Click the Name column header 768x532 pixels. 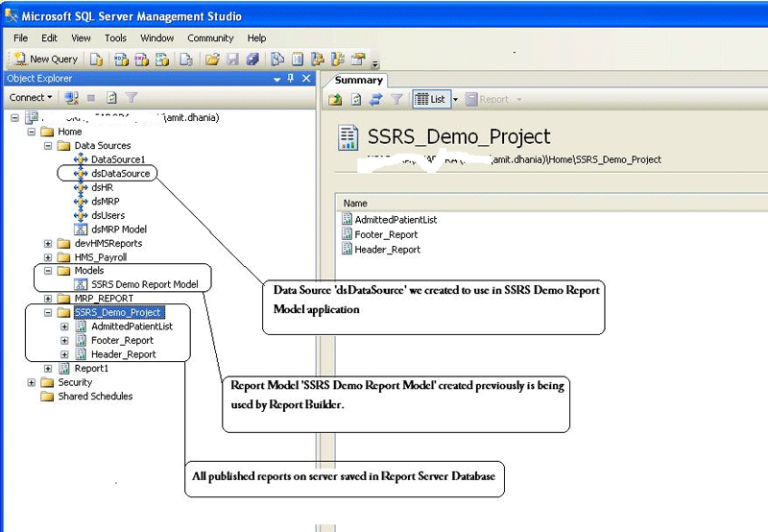(356, 204)
